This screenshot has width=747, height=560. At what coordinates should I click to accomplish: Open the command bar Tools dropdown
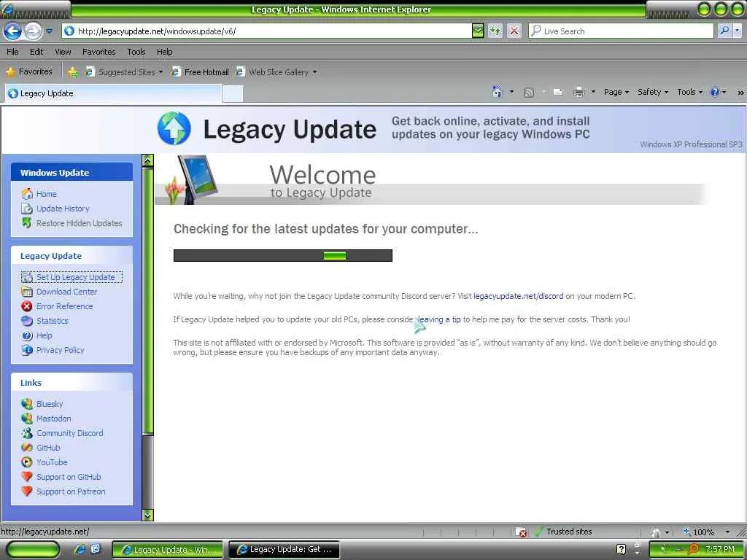tap(689, 92)
